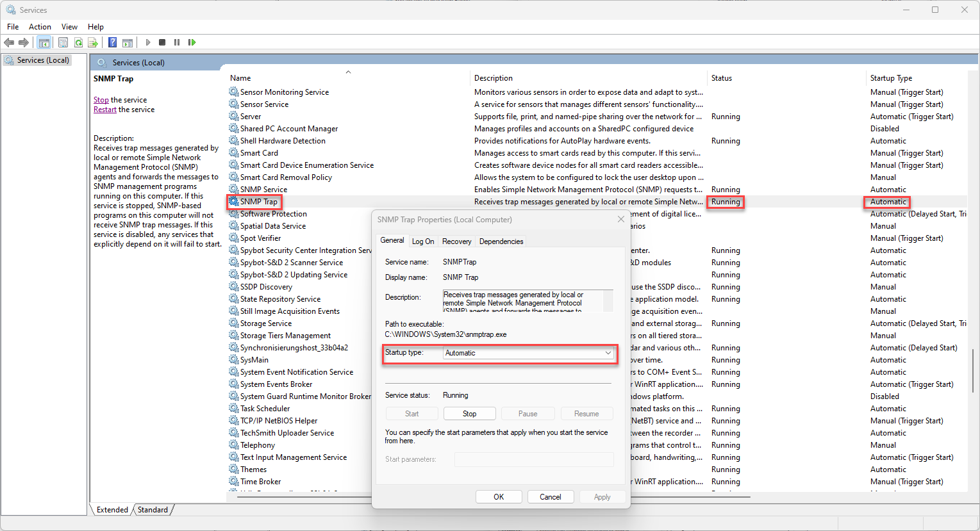Switch to the Log On tab

[x=423, y=241]
